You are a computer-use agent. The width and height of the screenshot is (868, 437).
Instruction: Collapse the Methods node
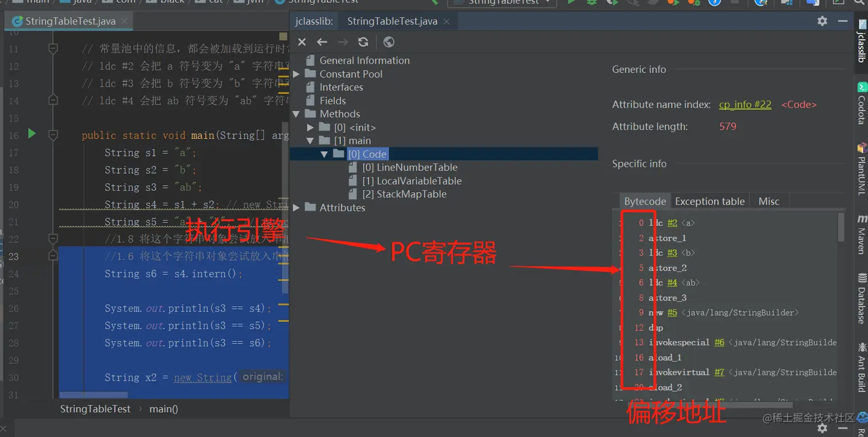coord(296,114)
